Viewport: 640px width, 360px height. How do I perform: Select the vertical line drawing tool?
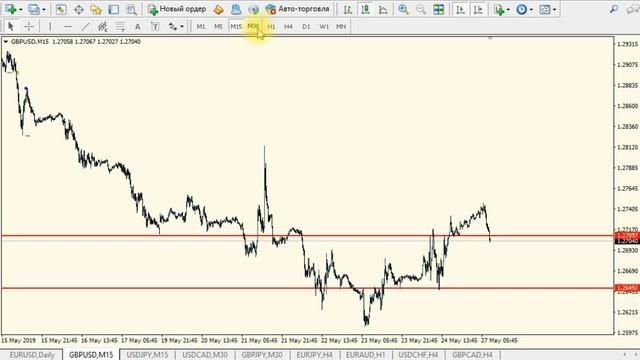pos(50,27)
